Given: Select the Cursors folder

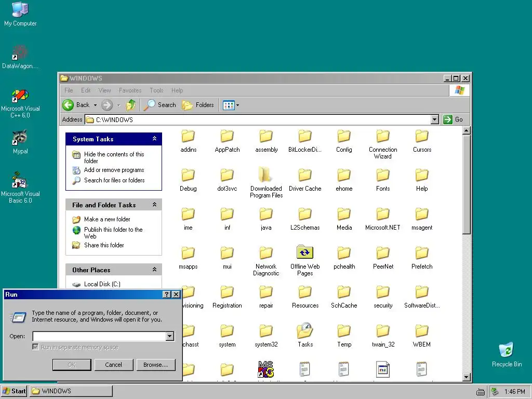Looking at the screenshot, I should coord(422,141).
